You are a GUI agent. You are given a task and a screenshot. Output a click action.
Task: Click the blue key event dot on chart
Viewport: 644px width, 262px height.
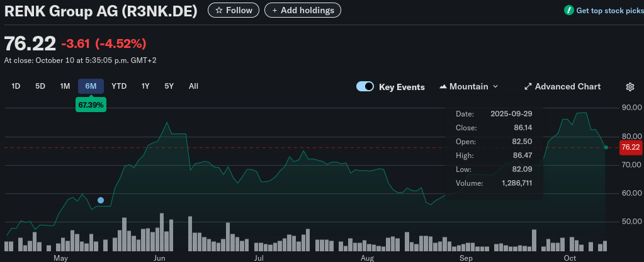pyautogui.click(x=101, y=200)
